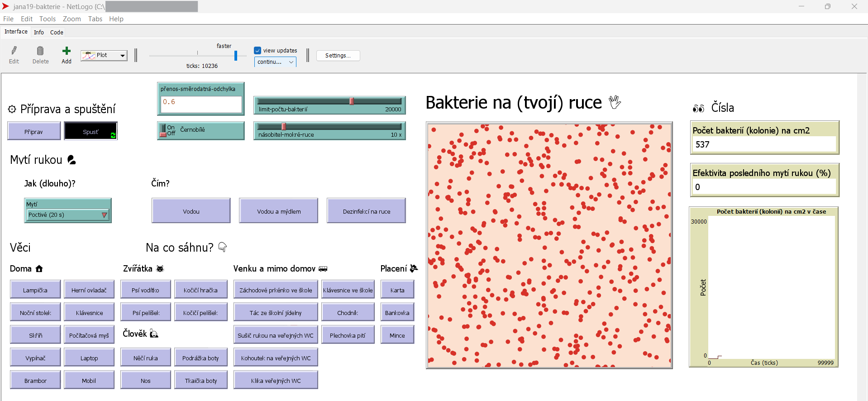Image resolution: width=868 pixels, height=401 pixels.
Task: Click the přenos-směrodatná-odchylka input field
Action: [x=201, y=104]
